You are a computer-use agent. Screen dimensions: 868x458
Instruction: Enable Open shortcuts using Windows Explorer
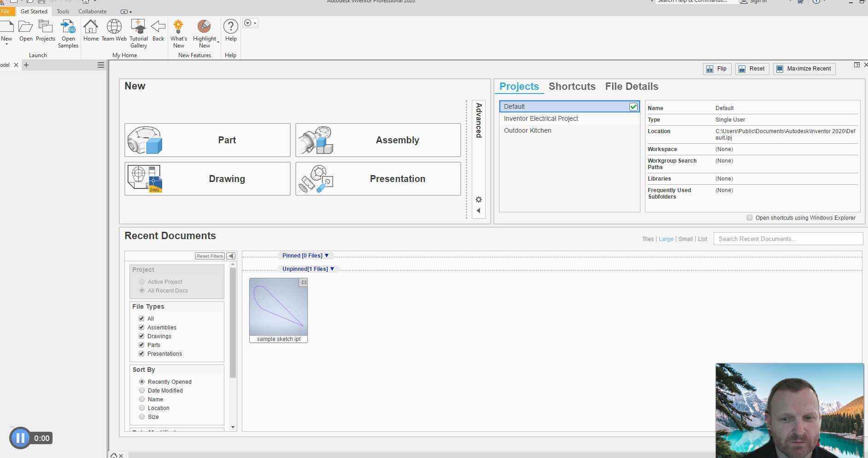click(750, 218)
